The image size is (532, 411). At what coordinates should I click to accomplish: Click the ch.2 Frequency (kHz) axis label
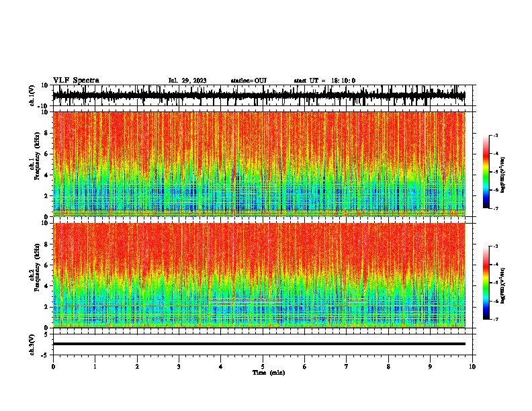37,267
